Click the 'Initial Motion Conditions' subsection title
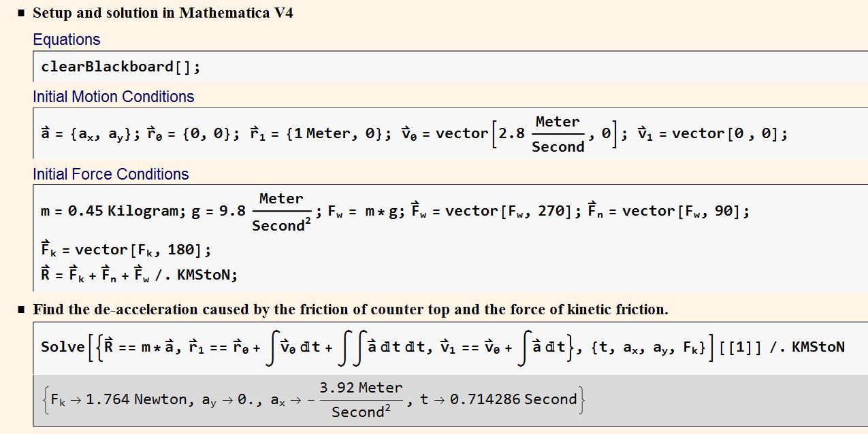This screenshot has height=434, width=868. tap(113, 97)
